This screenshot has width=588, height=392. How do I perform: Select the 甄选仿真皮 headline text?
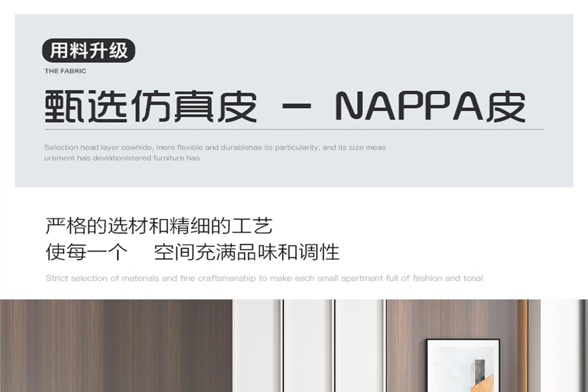tap(151, 107)
